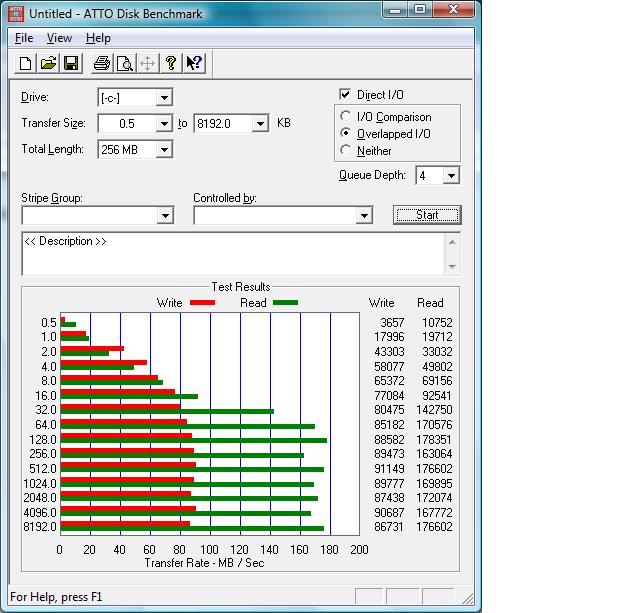Image resolution: width=640 pixels, height=613 pixels.
Task: Click the write value 3657
Action: pyautogui.click(x=392, y=322)
